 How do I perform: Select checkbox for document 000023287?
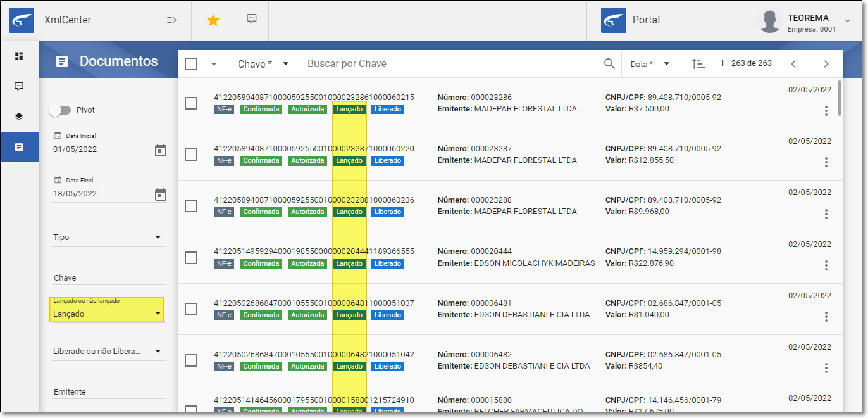(191, 155)
